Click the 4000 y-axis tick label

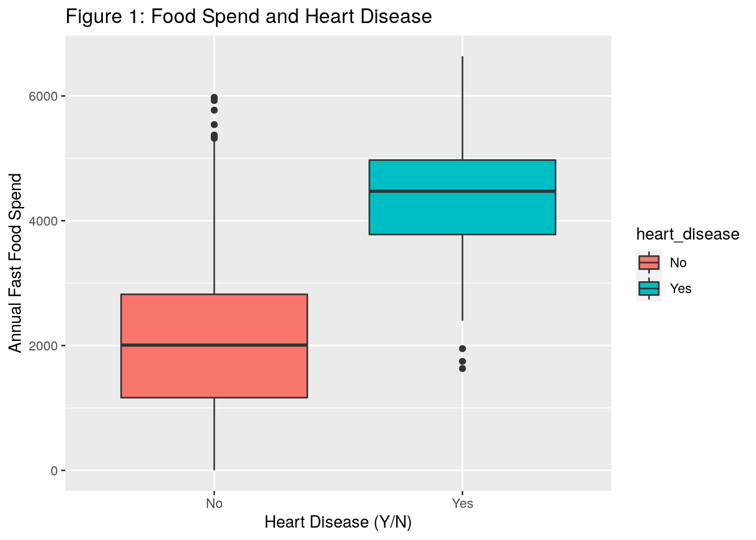tap(43, 221)
